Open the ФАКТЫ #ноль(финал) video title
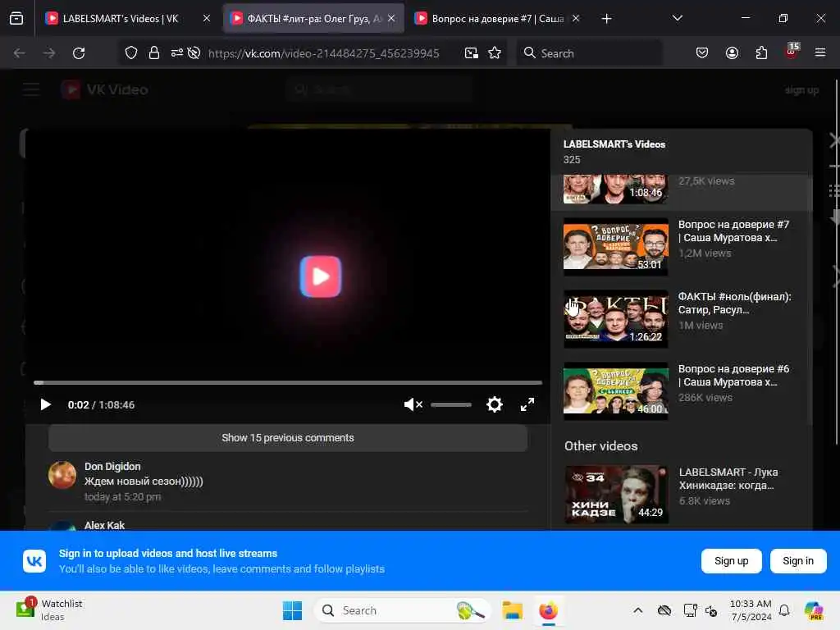The image size is (840, 630). (x=734, y=304)
